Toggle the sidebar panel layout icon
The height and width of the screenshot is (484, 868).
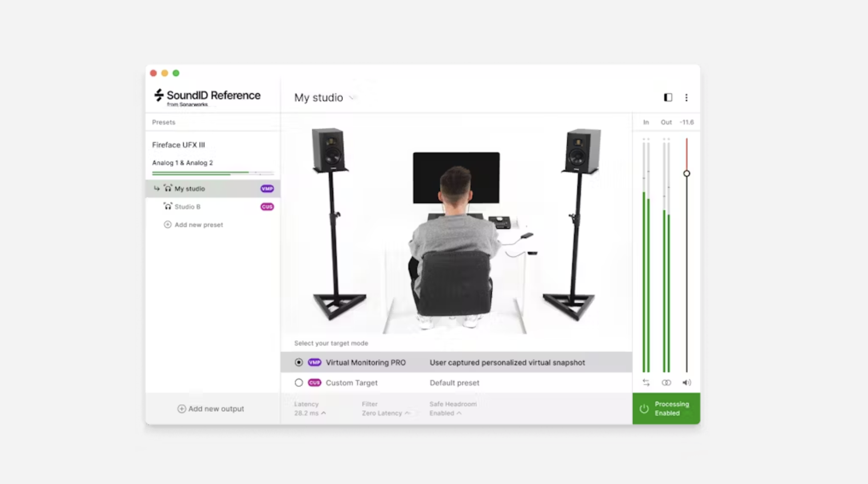pyautogui.click(x=668, y=97)
